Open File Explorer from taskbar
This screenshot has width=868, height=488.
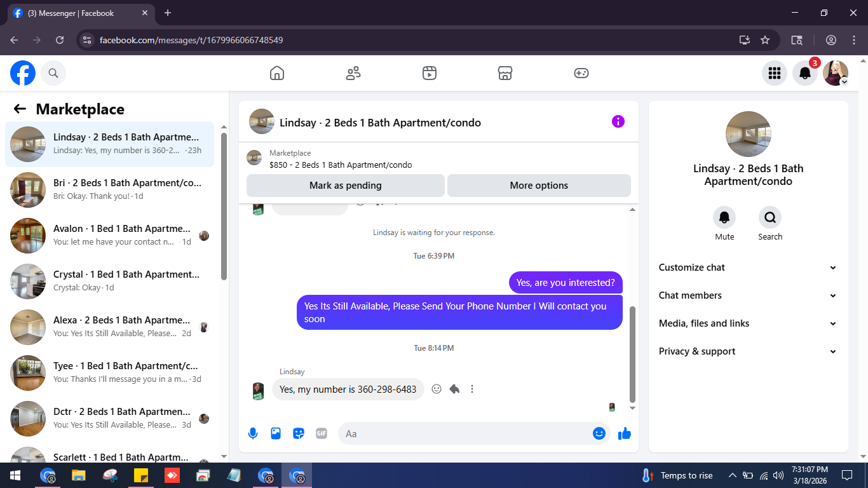click(x=78, y=475)
